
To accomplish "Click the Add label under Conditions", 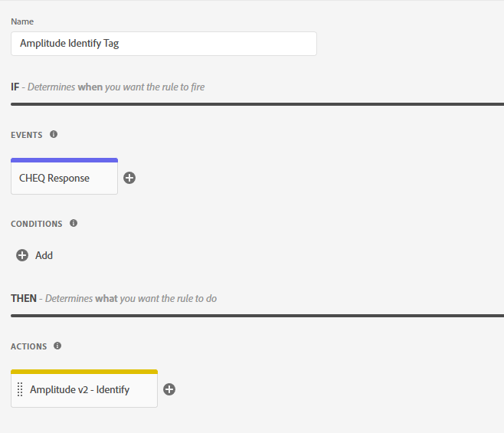I will tap(44, 255).
